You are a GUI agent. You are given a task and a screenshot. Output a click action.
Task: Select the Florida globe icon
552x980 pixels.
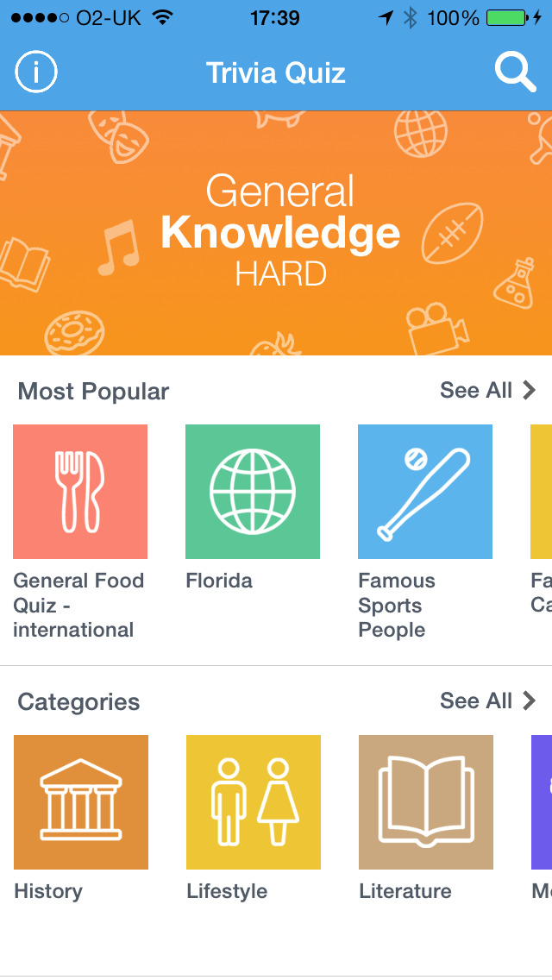(x=253, y=492)
